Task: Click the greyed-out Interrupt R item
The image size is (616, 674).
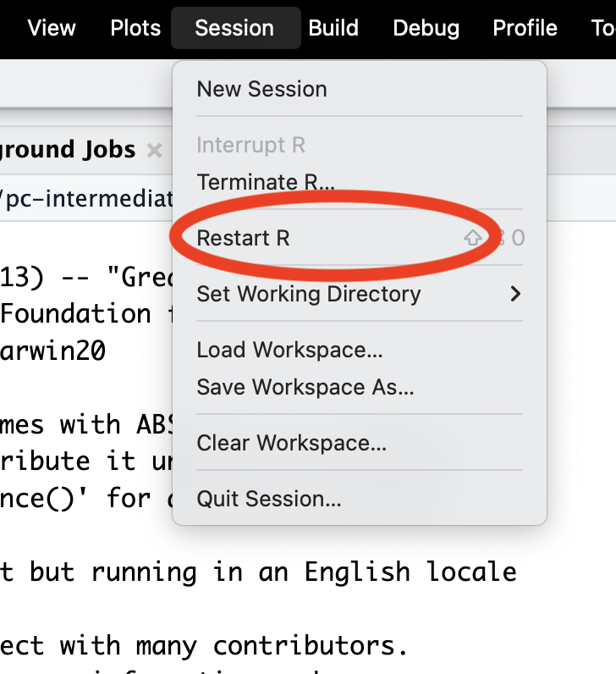Action: click(x=250, y=145)
